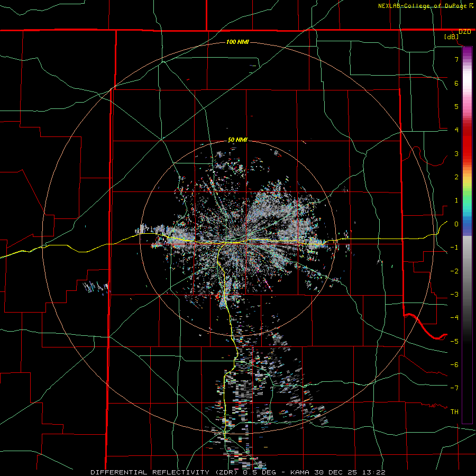Click the 0 value on color scale
The height and width of the screenshot is (476, 476).
click(x=456, y=224)
